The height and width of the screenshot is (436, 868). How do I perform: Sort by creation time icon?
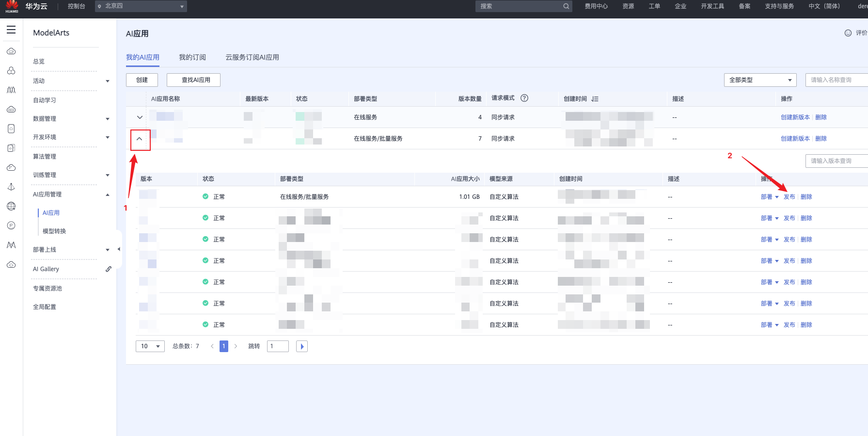tap(595, 99)
